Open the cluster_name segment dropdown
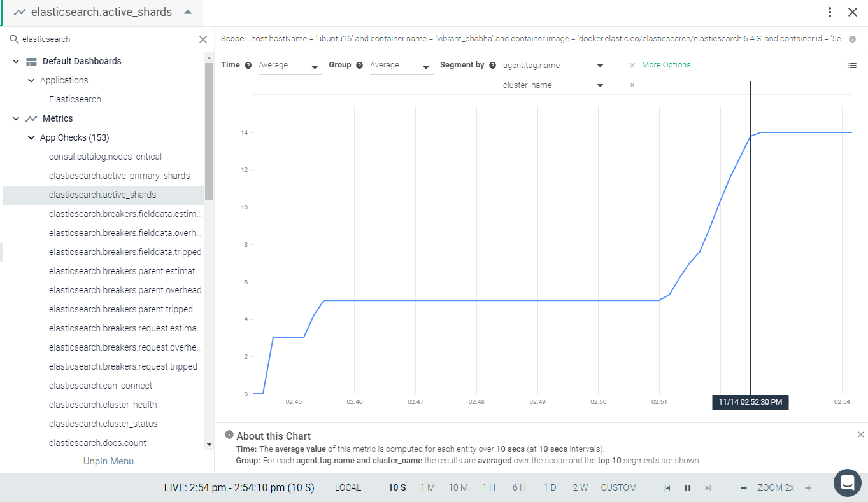 [x=555, y=85]
